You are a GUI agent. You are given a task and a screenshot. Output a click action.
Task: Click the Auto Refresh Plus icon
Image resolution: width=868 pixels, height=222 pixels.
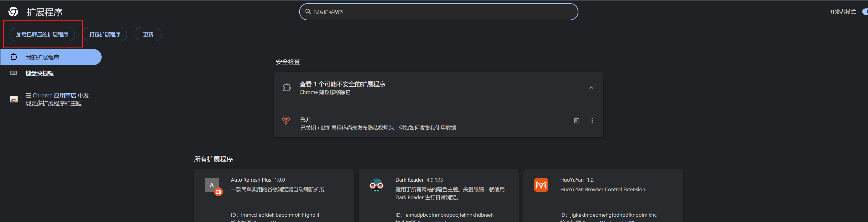click(214, 187)
